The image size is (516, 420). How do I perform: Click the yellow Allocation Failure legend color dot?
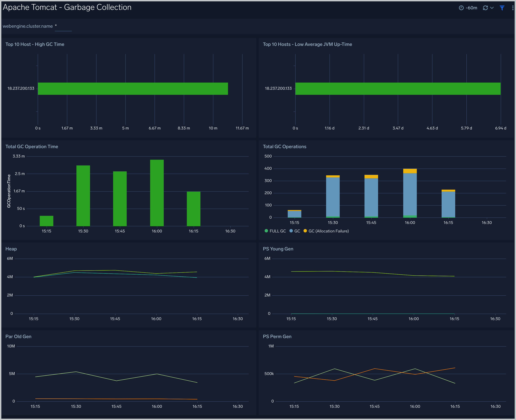(x=305, y=231)
